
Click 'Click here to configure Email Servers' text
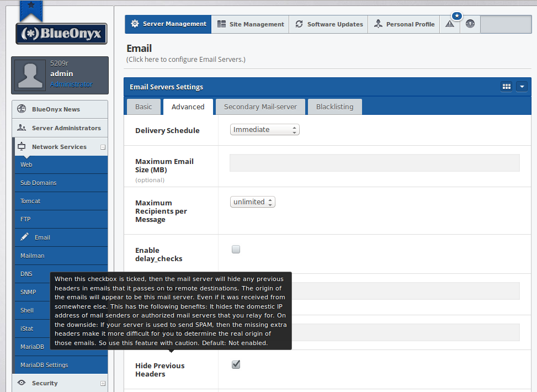click(185, 59)
